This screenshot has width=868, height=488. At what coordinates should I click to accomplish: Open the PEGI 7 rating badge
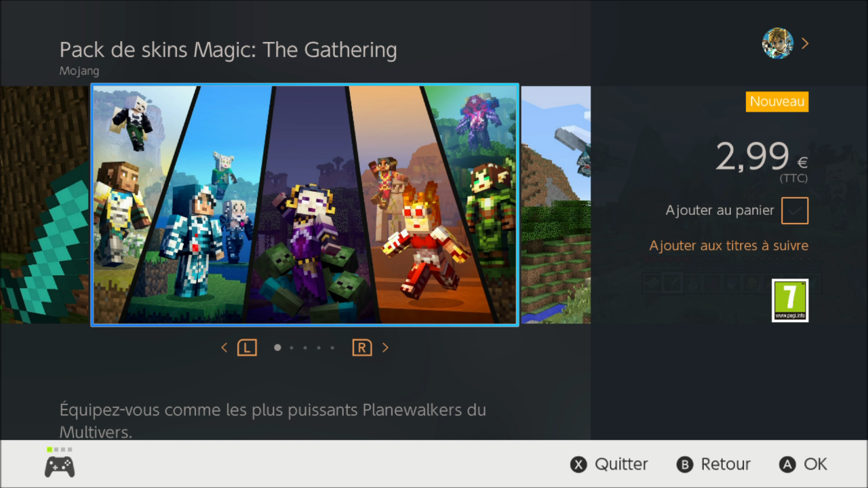coord(790,300)
